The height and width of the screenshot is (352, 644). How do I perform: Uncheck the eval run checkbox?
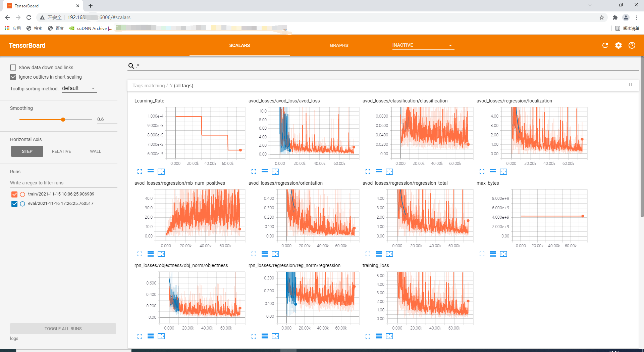(14, 204)
